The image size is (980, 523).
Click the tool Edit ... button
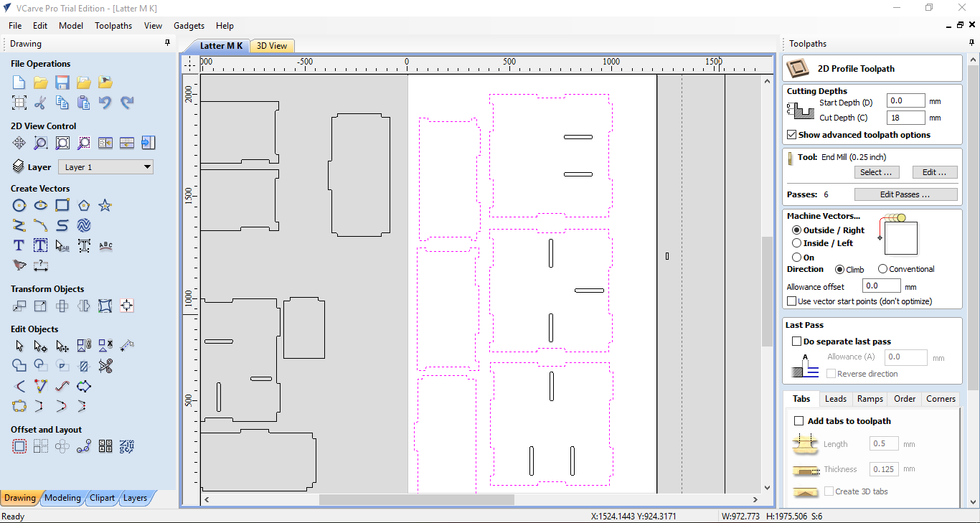coord(935,172)
